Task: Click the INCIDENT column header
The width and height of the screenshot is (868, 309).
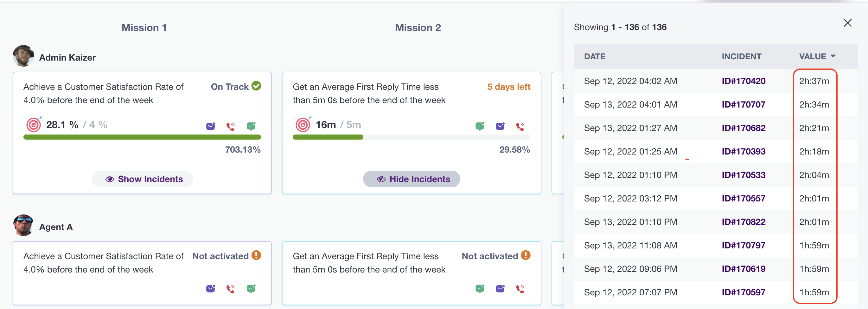Action: tap(741, 56)
